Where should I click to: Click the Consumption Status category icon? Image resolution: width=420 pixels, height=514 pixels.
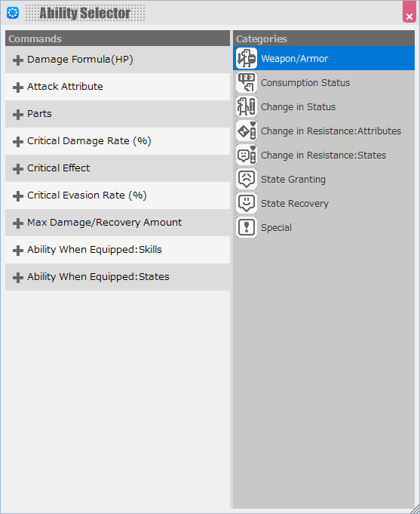click(247, 82)
